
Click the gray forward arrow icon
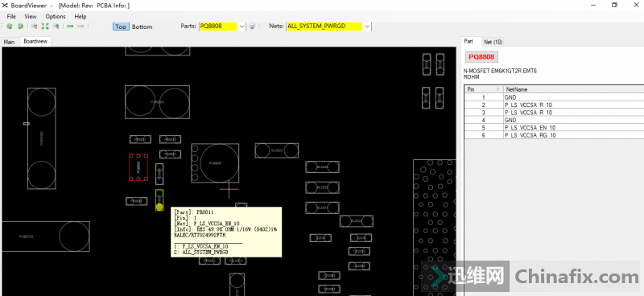(x=80, y=27)
